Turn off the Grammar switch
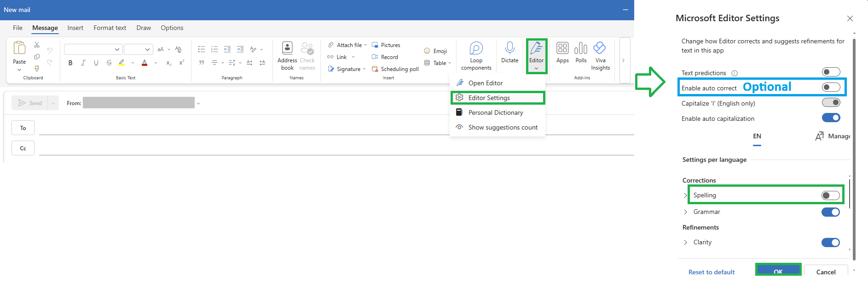868x284 pixels. click(x=831, y=212)
